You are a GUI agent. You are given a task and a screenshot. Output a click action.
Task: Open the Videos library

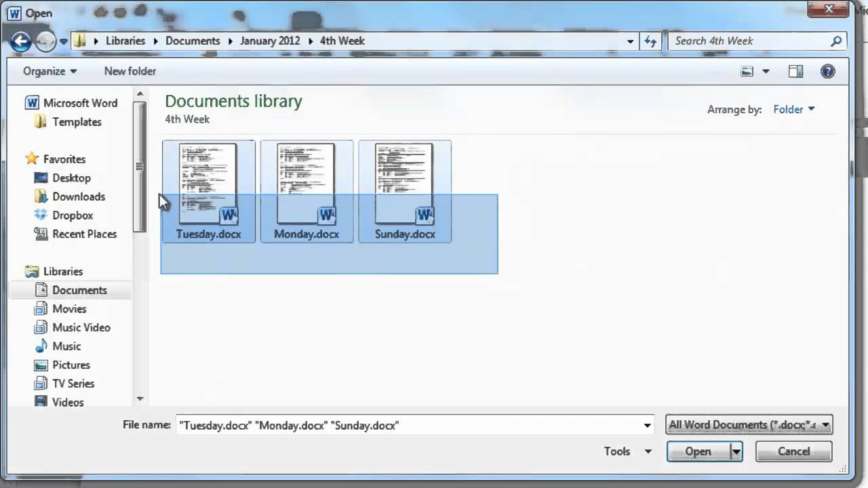[59, 402]
